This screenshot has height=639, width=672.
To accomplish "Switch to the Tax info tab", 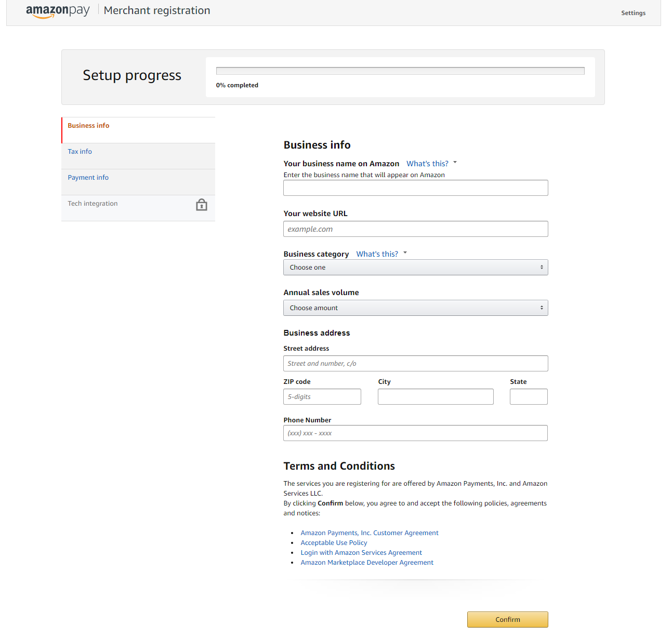I will tap(138, 156).
